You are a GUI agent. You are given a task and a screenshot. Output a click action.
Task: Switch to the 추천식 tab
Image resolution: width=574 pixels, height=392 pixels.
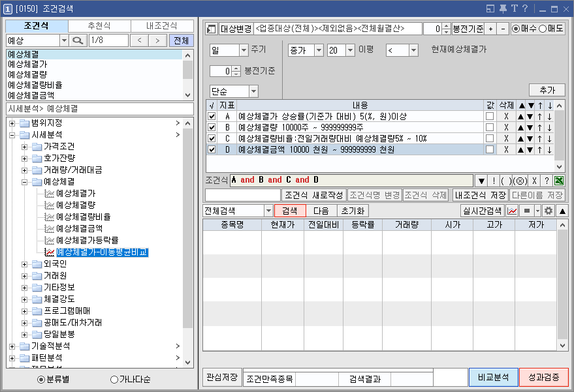[99, 26]
